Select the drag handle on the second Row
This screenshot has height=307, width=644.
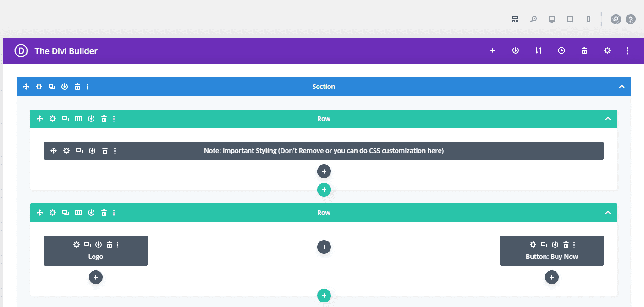(40, 212)
